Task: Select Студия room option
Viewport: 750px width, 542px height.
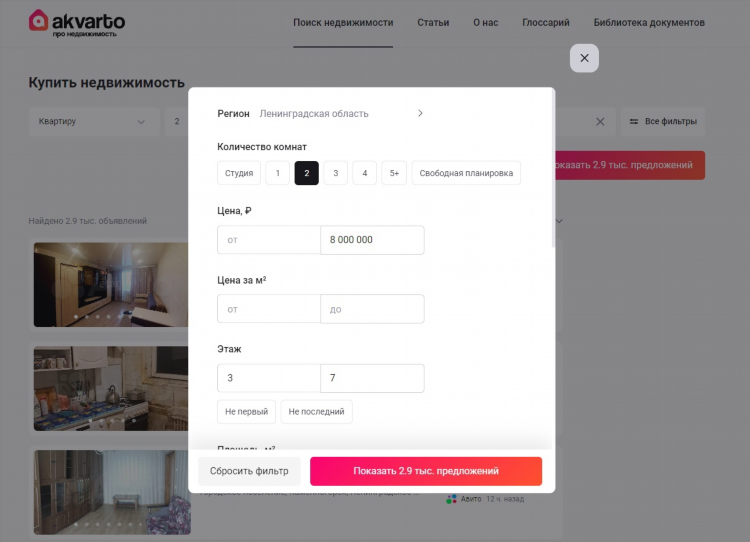Action: pos(239,173)
